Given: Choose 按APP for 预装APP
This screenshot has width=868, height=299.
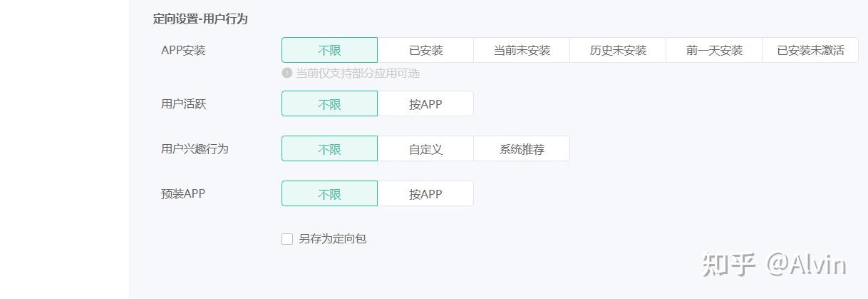Looking at the screenshot, I should [425, 194].
